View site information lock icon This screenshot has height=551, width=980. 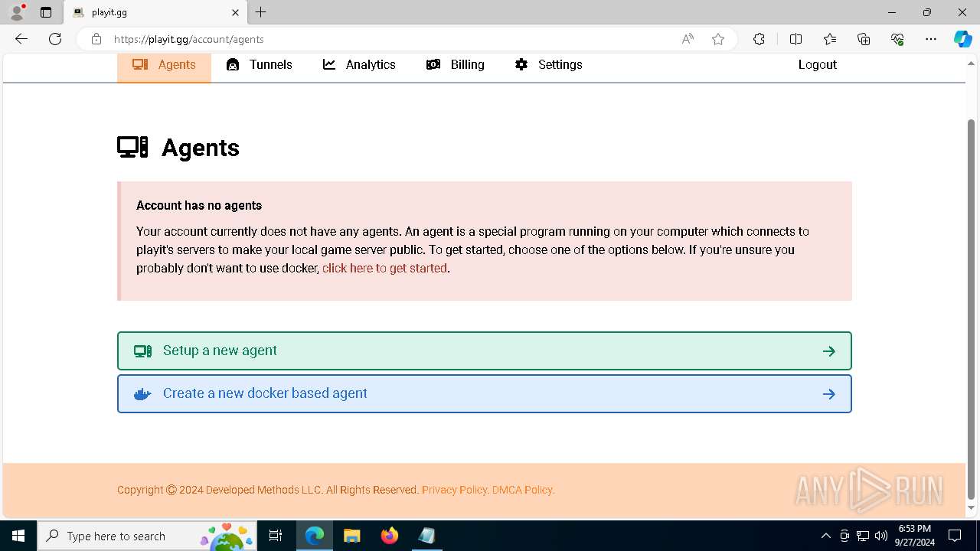[96, 39]
